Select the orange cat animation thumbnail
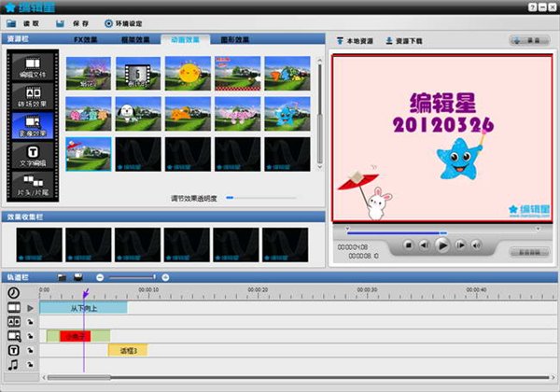 tap(188, 114)
